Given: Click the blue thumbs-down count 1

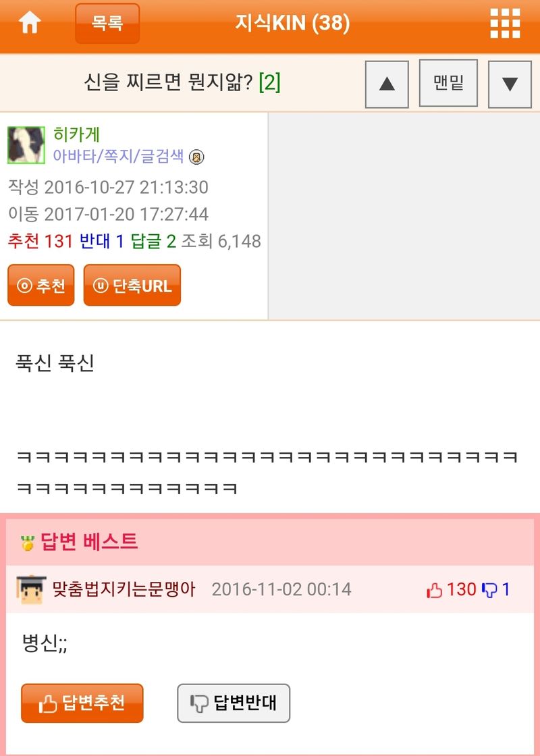Looking at the screenshot, I should 495,590.
